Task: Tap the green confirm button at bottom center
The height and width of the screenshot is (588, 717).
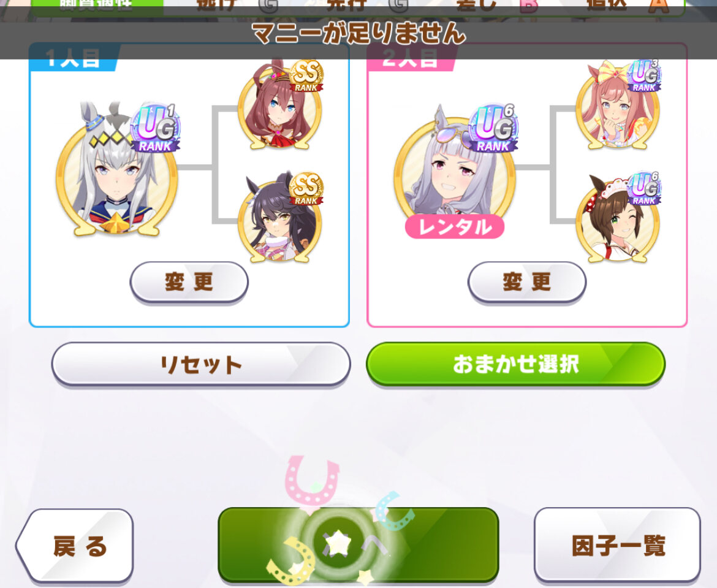Action: tap(358, 544)
